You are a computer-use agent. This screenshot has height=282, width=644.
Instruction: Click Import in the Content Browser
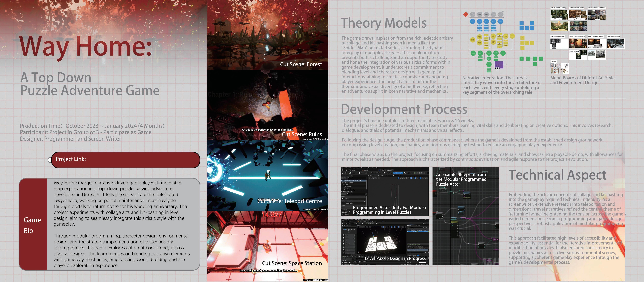point(349,257)
